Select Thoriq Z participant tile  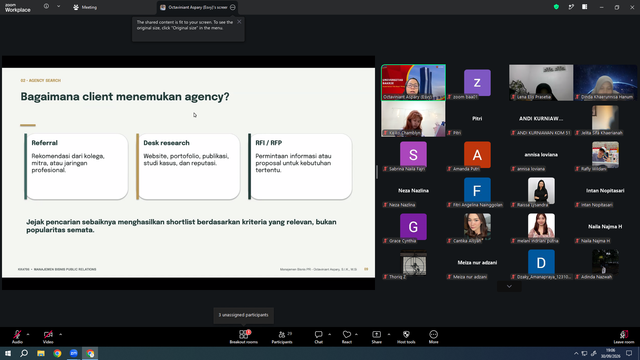pyautogui.click(x=413, y=262)
